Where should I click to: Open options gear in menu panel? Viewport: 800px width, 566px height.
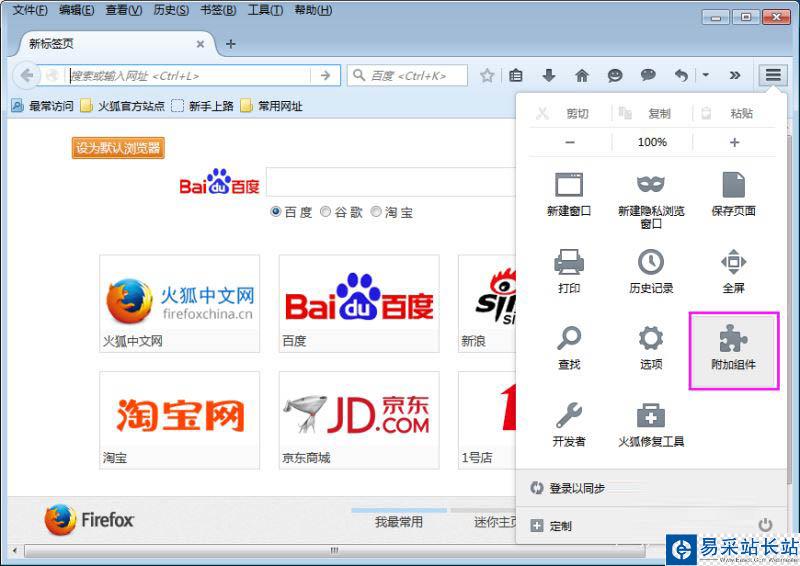point(651,348)
